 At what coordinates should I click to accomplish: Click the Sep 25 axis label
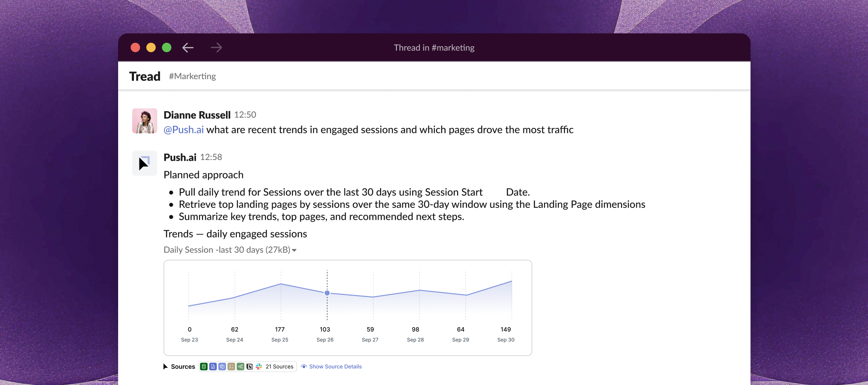[x=280, y=340]
